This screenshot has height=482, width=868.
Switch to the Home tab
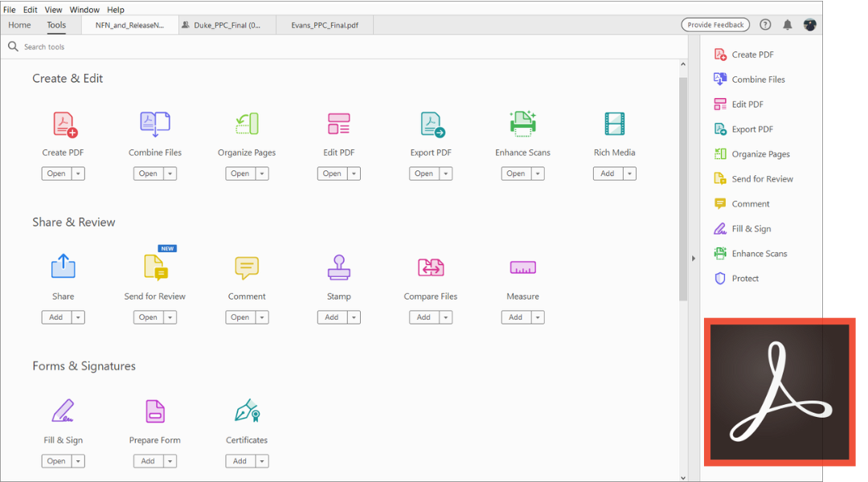[x=19, y=25]
